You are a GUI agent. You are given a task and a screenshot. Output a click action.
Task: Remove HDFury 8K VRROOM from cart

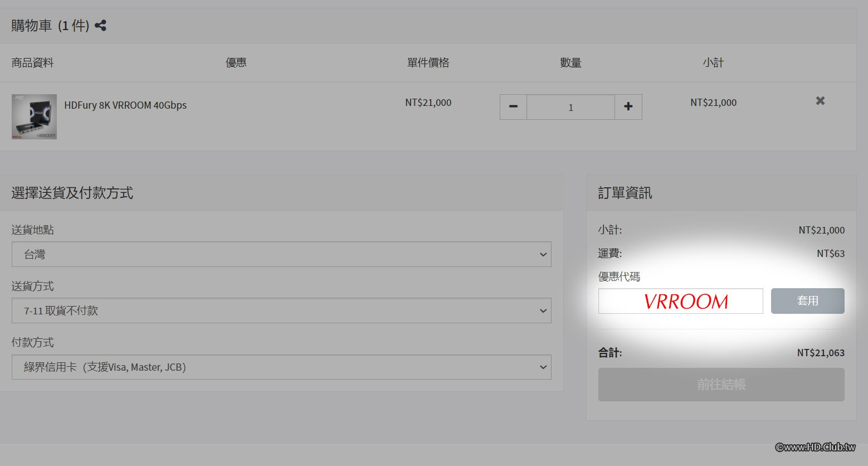(x=820, y=101)
